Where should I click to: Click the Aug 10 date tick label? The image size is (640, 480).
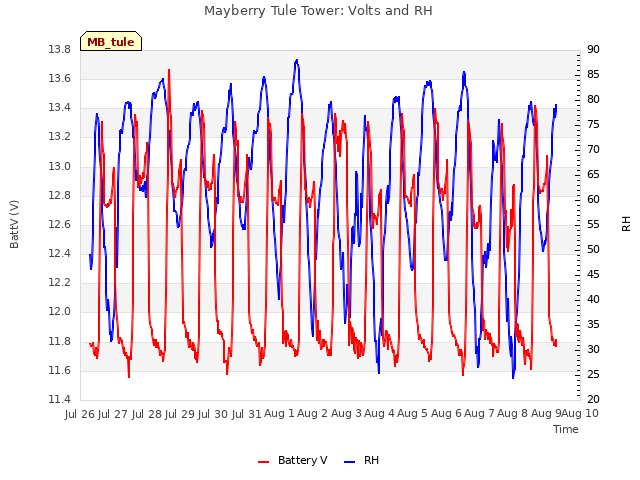click(x=580, y=413)
